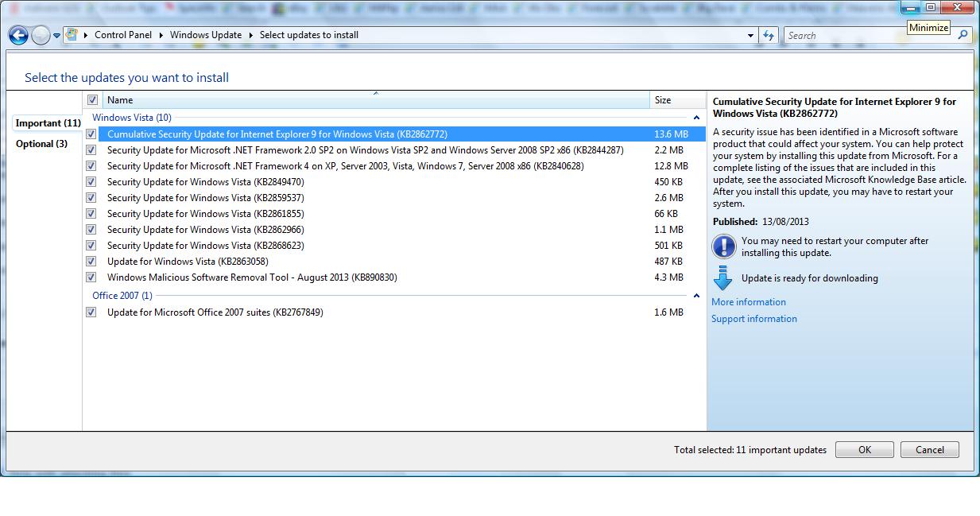
Task: Click the Cancel button
Action: (930, 450)
